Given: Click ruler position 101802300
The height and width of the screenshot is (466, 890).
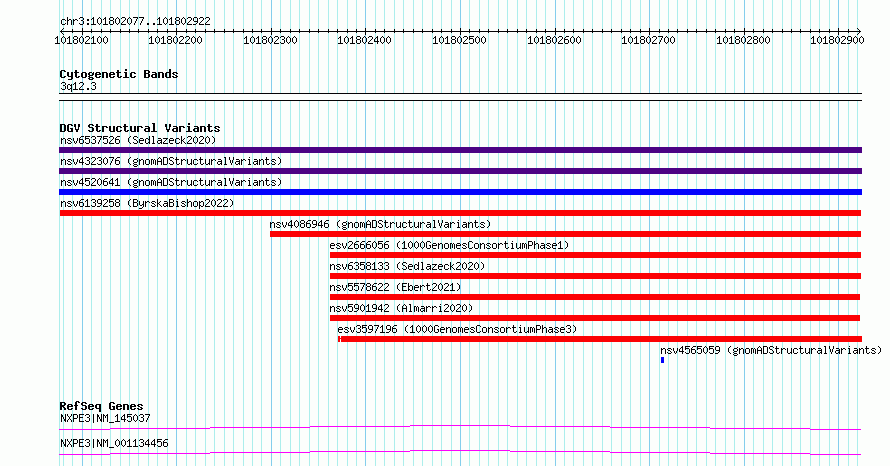Looking at the screenshot, I should pos(270,40).
